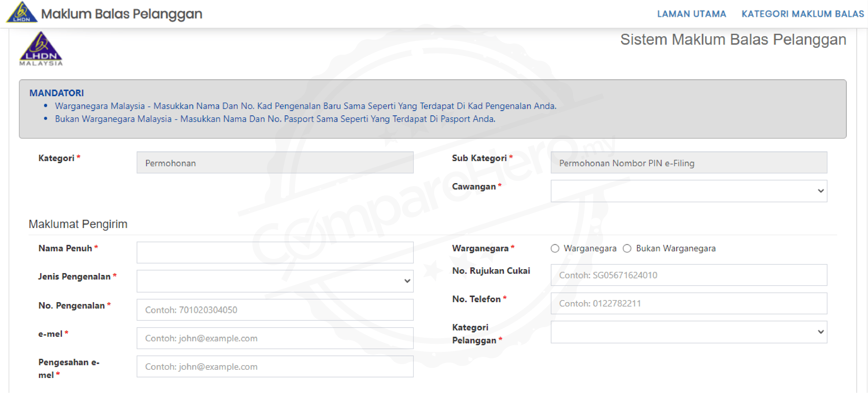The height and width of the screenshot is (393, 868).
Task: Click the disabled Kategori Permohonan field
Action: [x=275, y=163]
